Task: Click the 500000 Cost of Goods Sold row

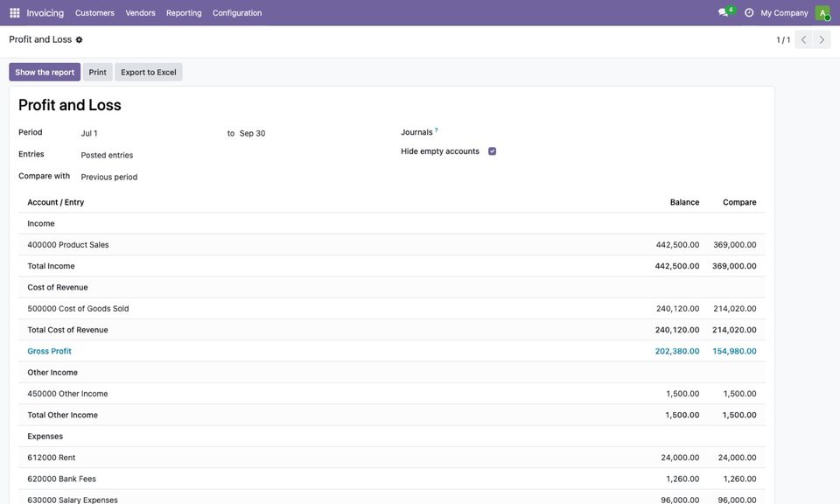Action: [392, 309]
